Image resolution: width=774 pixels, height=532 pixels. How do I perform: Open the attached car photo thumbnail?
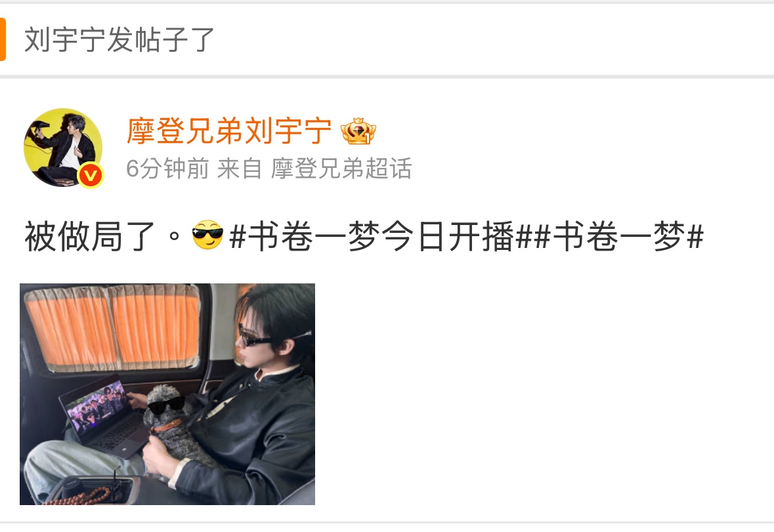167,394
